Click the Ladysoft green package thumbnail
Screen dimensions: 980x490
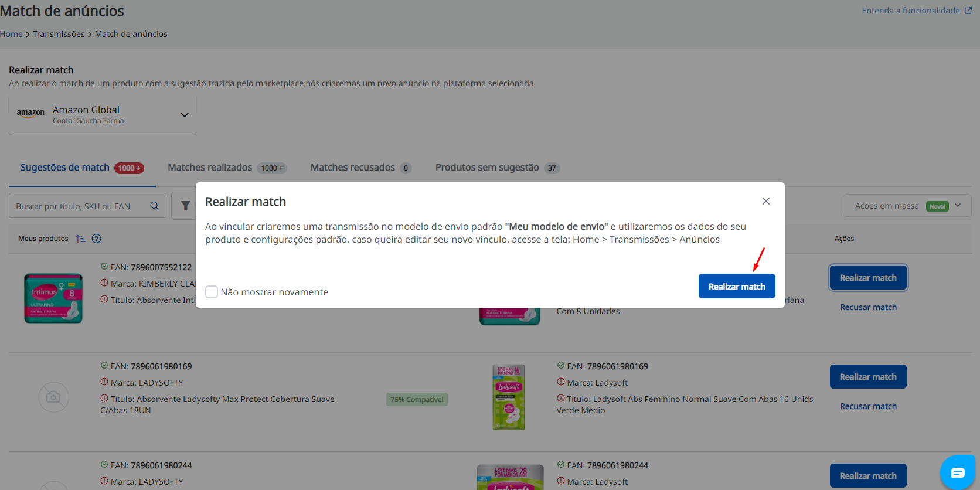pyautogui.click(x=509, y=397)
